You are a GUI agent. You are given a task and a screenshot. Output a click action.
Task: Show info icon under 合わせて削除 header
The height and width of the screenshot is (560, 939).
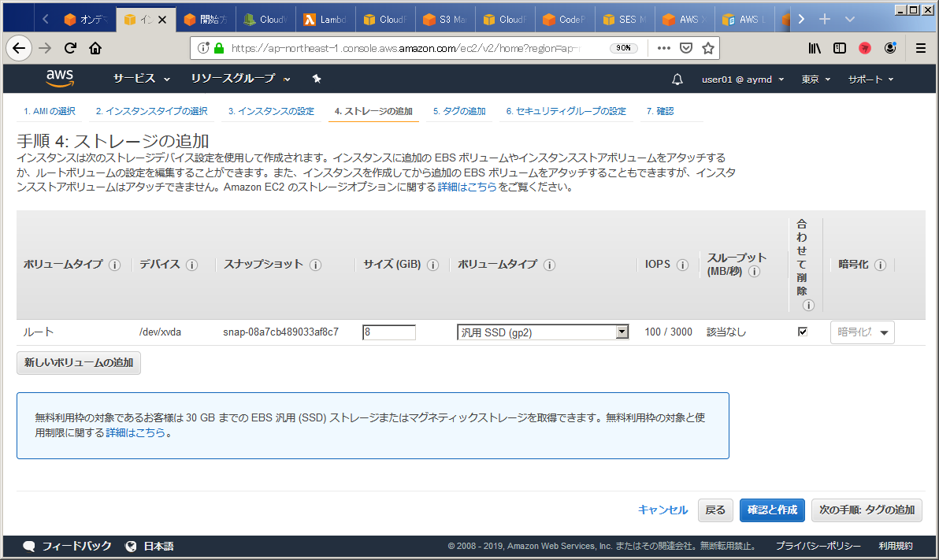808,306
